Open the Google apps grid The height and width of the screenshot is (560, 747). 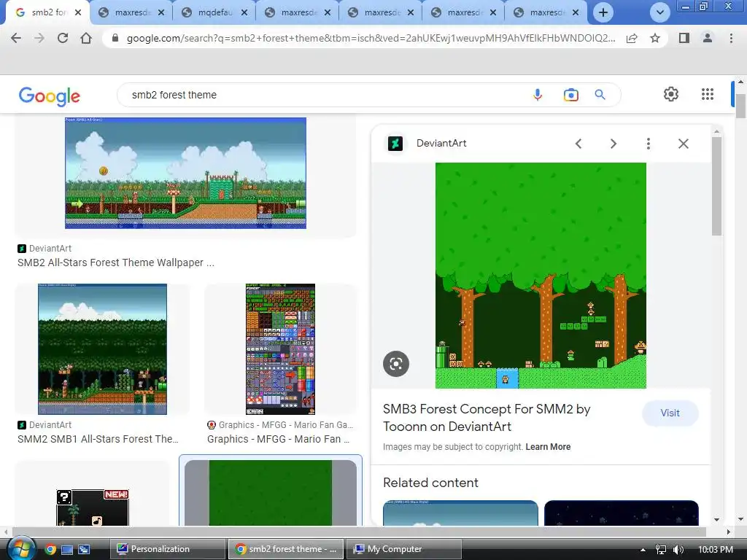(x=708, y=94)
